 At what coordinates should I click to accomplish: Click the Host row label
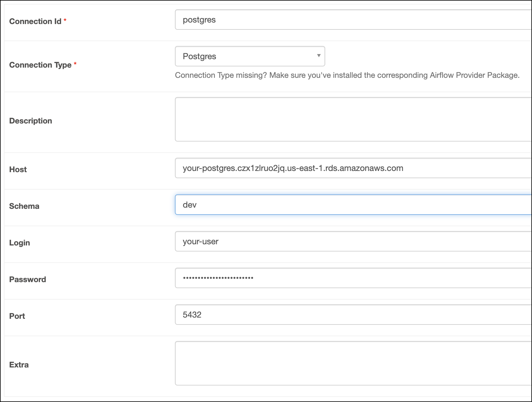pos(18,169)
